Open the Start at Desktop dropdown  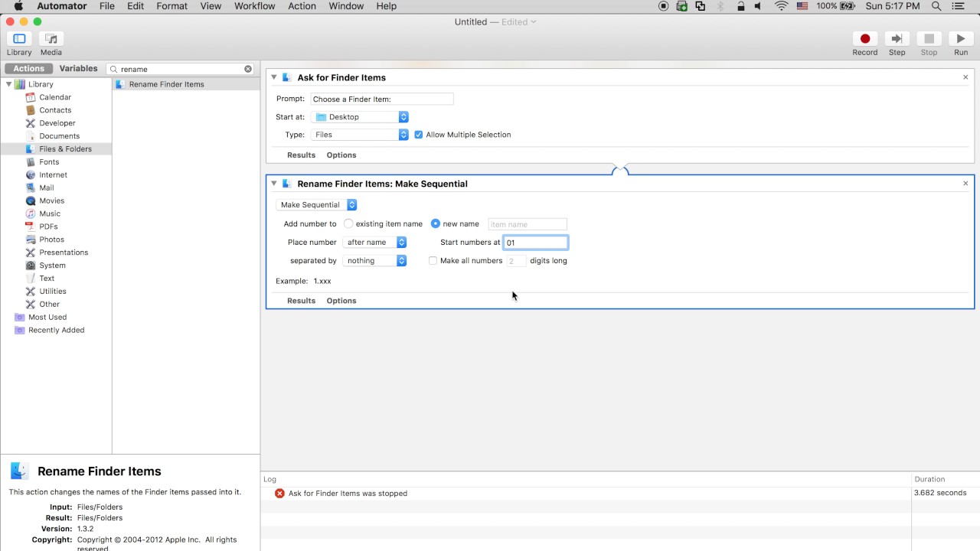[360, 117]
